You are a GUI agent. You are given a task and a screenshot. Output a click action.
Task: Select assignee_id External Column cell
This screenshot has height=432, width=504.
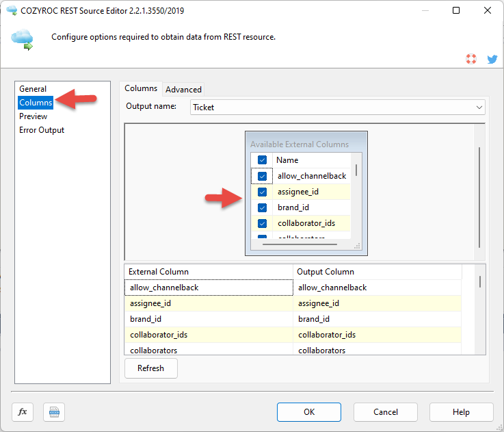tap(209, 303)
